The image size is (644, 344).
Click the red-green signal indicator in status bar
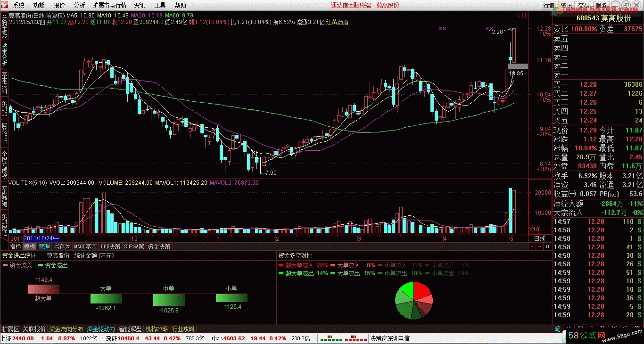click(x=343, y=338)
